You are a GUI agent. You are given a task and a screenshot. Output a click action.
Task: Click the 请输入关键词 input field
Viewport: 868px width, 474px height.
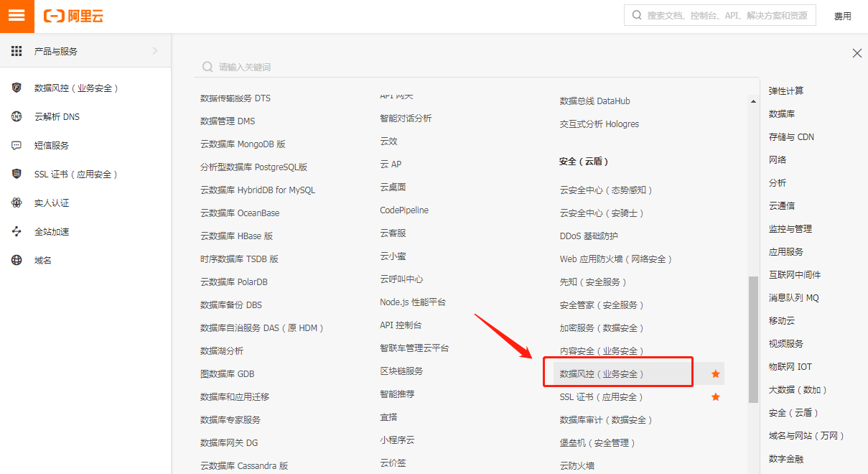point(476,67)
